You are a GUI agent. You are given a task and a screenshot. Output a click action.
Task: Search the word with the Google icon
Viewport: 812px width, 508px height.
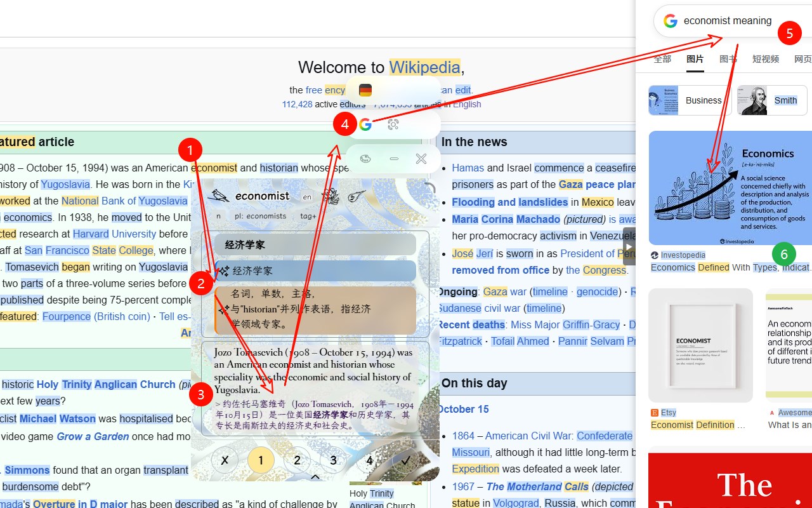(x=365, y=124)
